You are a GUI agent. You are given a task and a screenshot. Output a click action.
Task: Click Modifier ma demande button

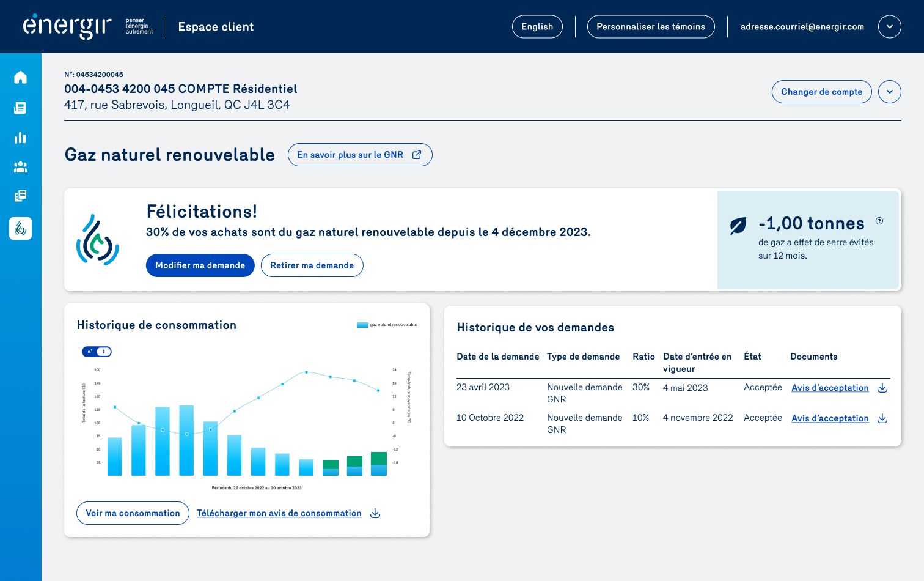pyautogui.click(x=200, y=265)
